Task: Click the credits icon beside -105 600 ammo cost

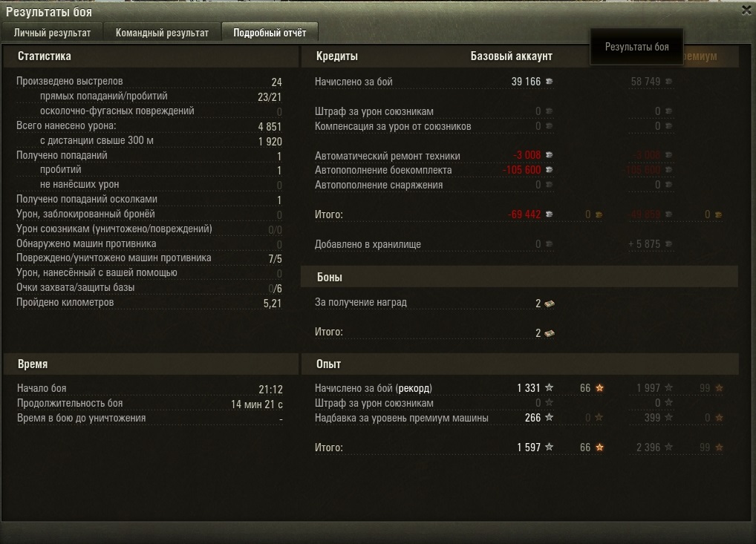Action: [549, 170]
